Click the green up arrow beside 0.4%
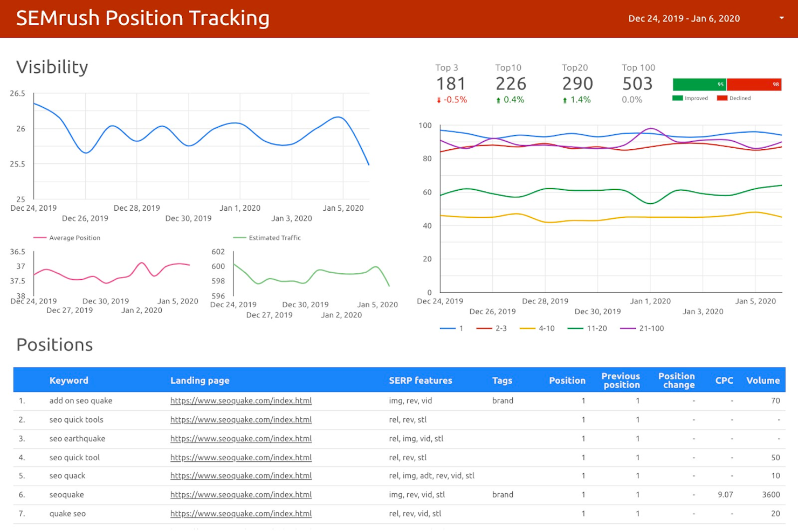 point(498,100)
